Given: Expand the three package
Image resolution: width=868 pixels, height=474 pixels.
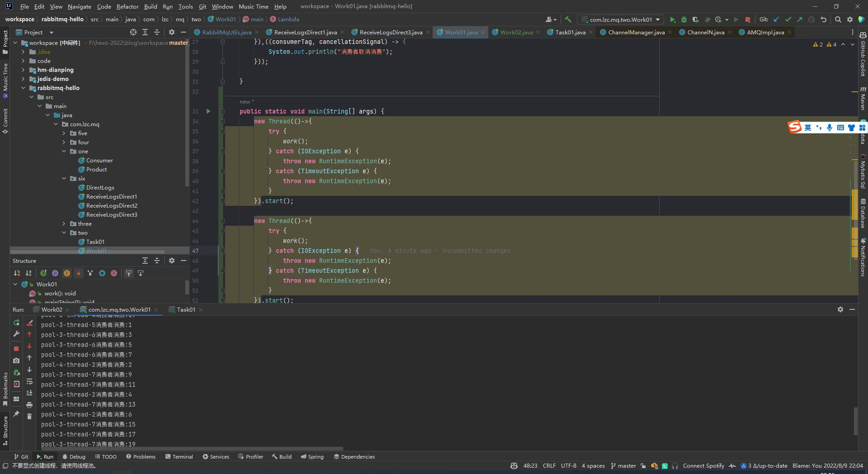Looking at the screenshot, I should [x=64, y=223].
